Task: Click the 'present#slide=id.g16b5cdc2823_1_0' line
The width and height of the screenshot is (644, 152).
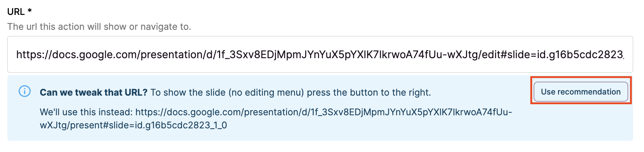Action: [148, 125]
